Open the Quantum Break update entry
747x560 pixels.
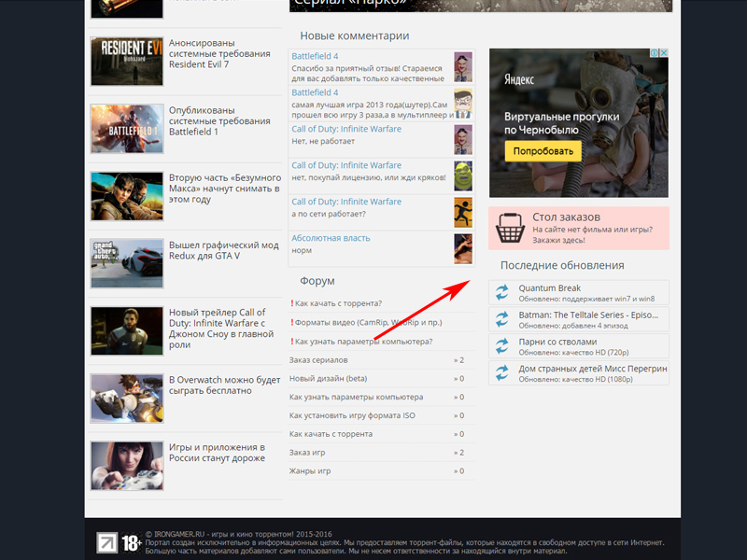pos(579,292)
